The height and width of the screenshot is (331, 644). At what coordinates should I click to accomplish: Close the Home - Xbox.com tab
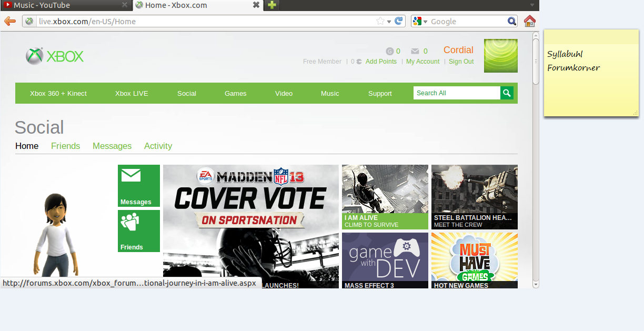(x=256, y=5)
